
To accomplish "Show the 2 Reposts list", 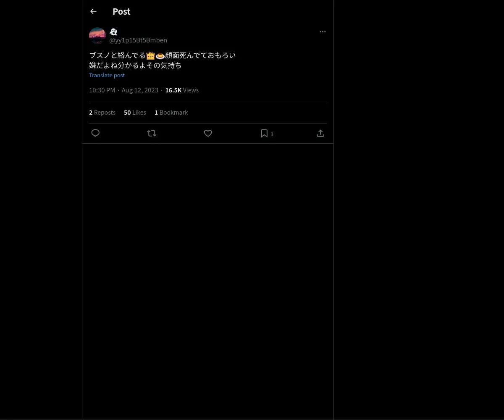I will click(x=102, y=112).
